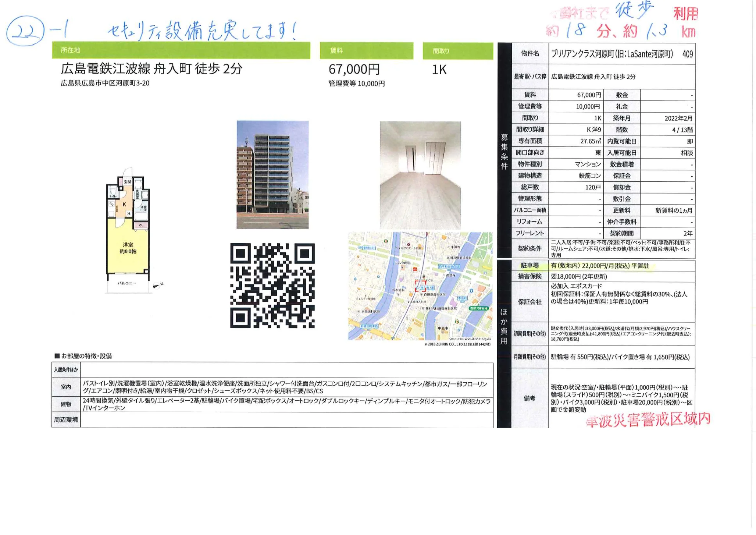This screenshot has width=756, height=535.
Task: Click the green 賃料 header bar
Action: pyautogui.click(x=366, y=50)
